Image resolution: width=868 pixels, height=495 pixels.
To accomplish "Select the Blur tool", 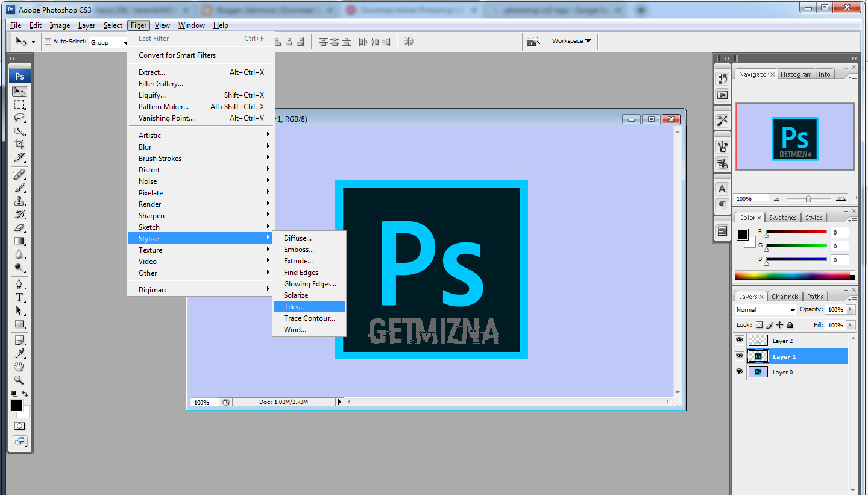I will click(20, 254).
